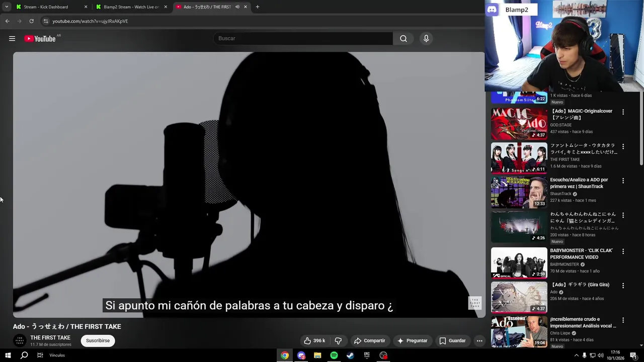Click 'Escucho/Analizo a ADO por primera vez' title

(579, 183)
